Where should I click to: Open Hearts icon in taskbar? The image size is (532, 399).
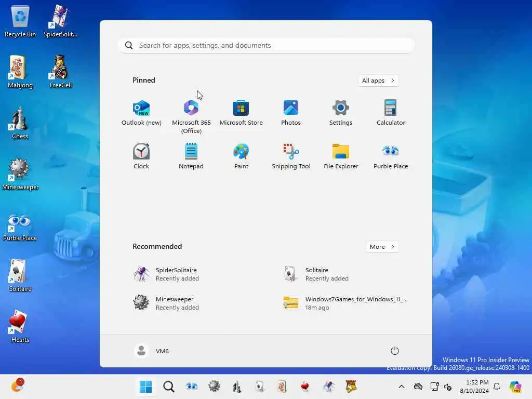click(x=305, y=387)
